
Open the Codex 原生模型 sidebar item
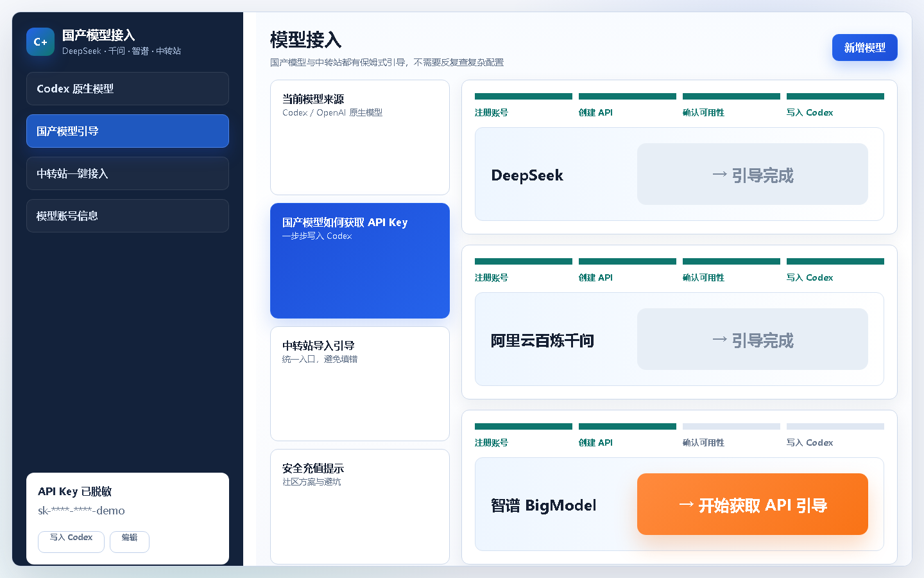(x=128, y=89)
